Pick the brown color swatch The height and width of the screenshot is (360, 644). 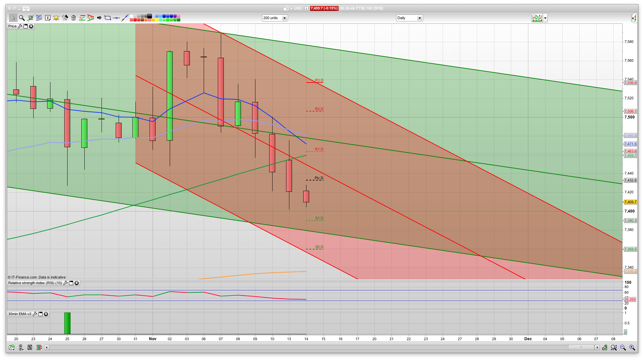point(142,20)
